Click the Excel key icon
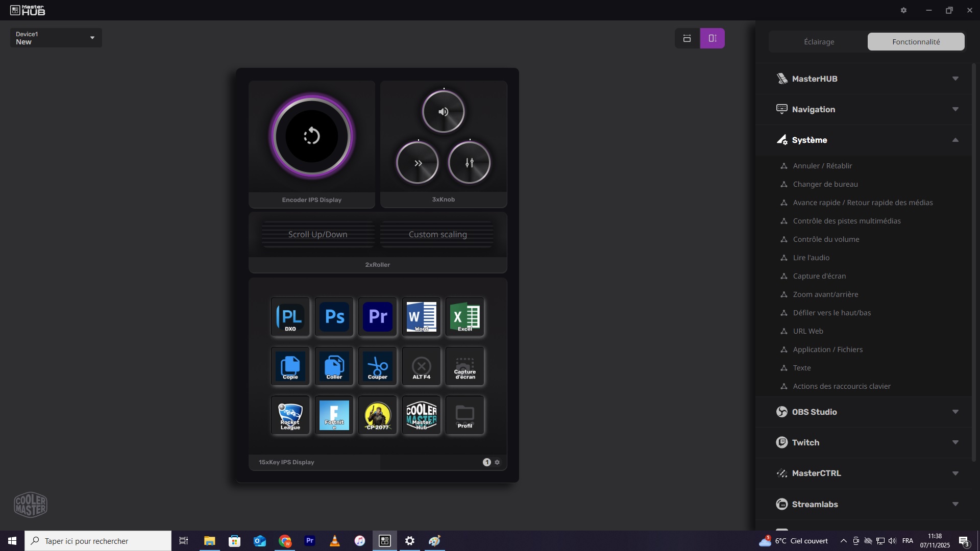This screenshot has width=980, height=551. tap(464, 316)
